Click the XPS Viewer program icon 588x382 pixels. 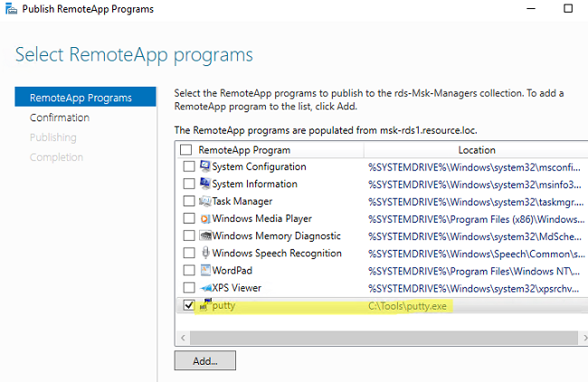pyautogui.click(x=205, y=288)
